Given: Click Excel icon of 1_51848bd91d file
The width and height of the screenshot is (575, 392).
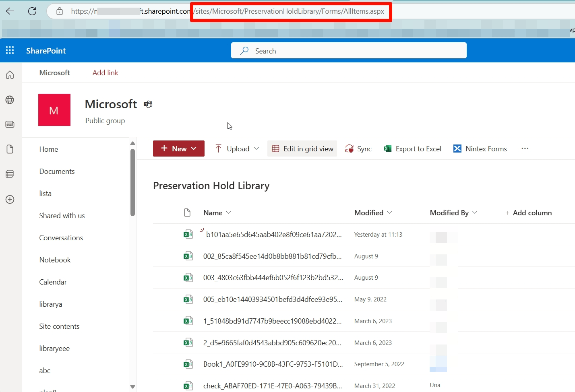Looking at the screenshot, I should 188,321.
